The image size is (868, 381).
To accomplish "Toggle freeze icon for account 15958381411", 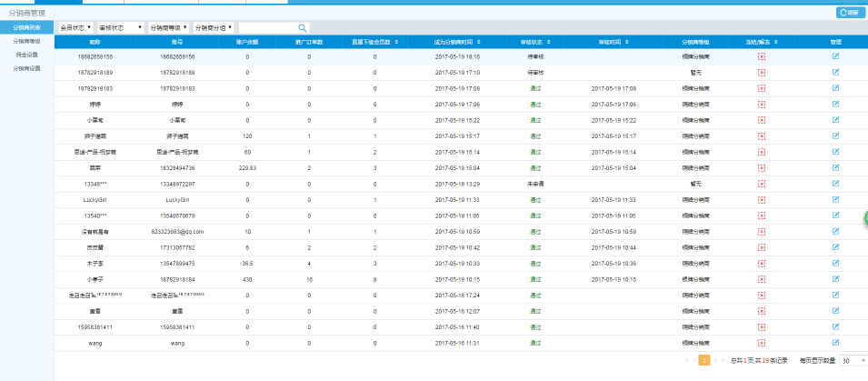I will click(762, 326).
